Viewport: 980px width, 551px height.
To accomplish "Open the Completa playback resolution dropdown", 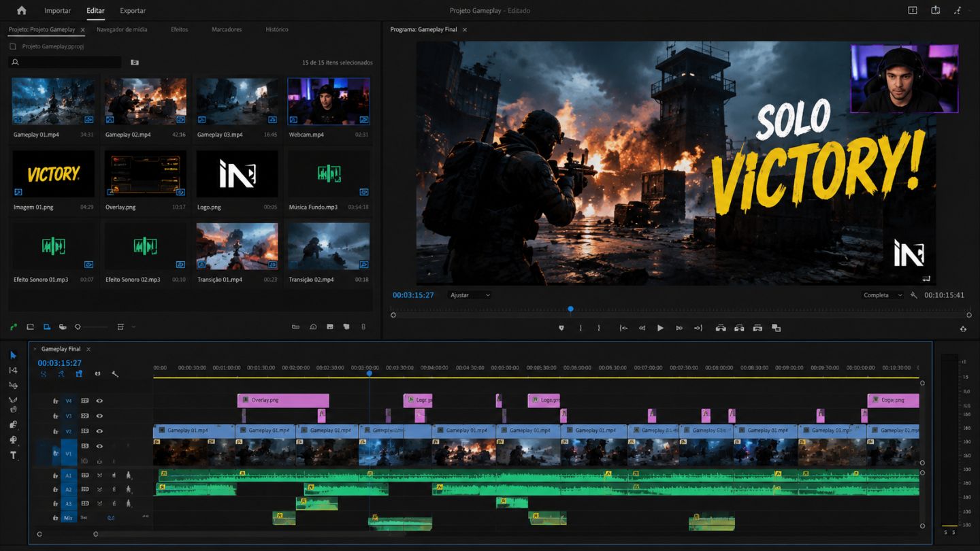I will coord(882,295).
